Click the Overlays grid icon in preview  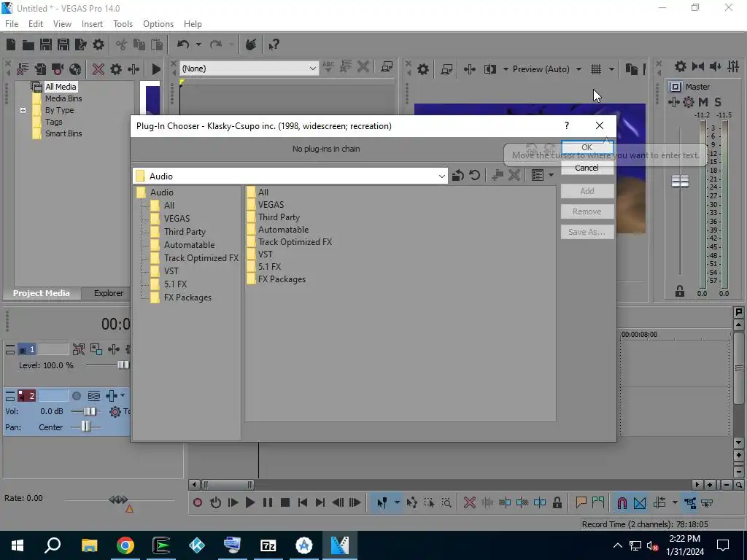(595, 69)
